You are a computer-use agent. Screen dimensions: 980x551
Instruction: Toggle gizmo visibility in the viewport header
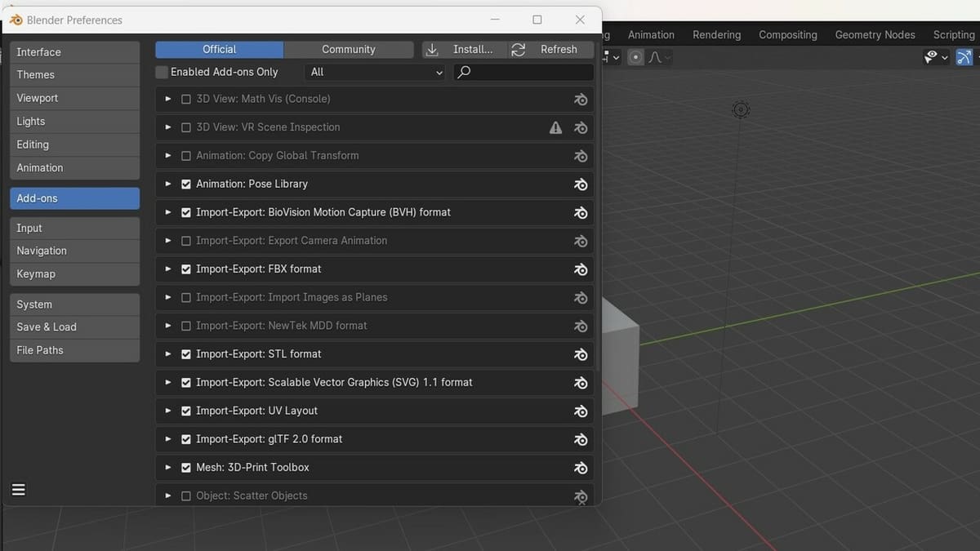pos(964,57)
